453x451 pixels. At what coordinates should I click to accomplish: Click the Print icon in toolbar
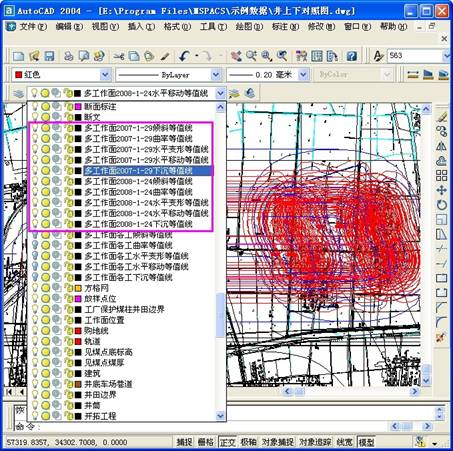pyautogui.click(x=68, y=56)
